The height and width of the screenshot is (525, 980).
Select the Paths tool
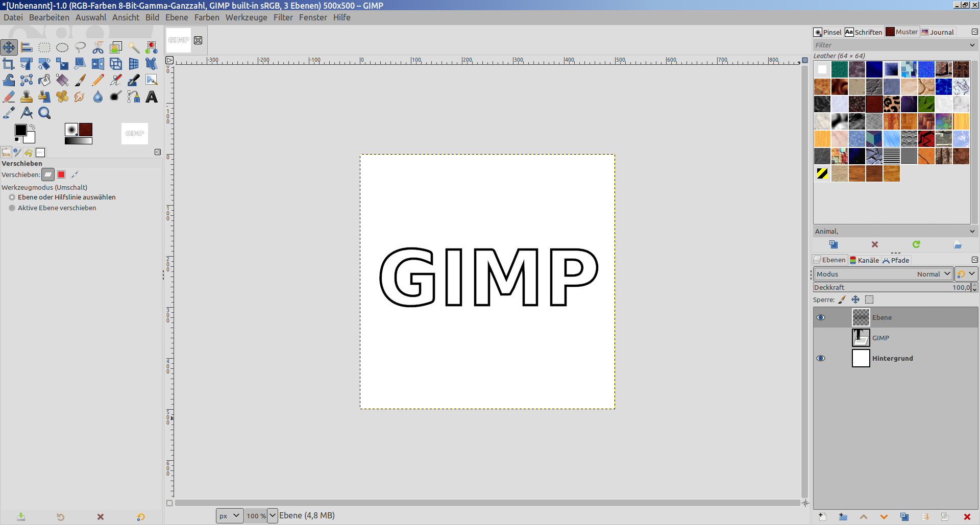134,96
